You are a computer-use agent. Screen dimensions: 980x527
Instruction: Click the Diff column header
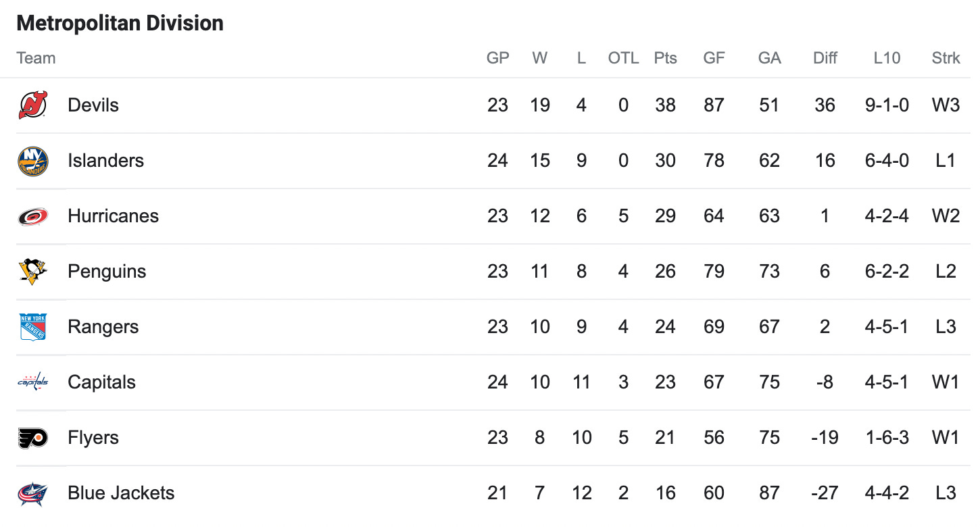pos(825,58)
